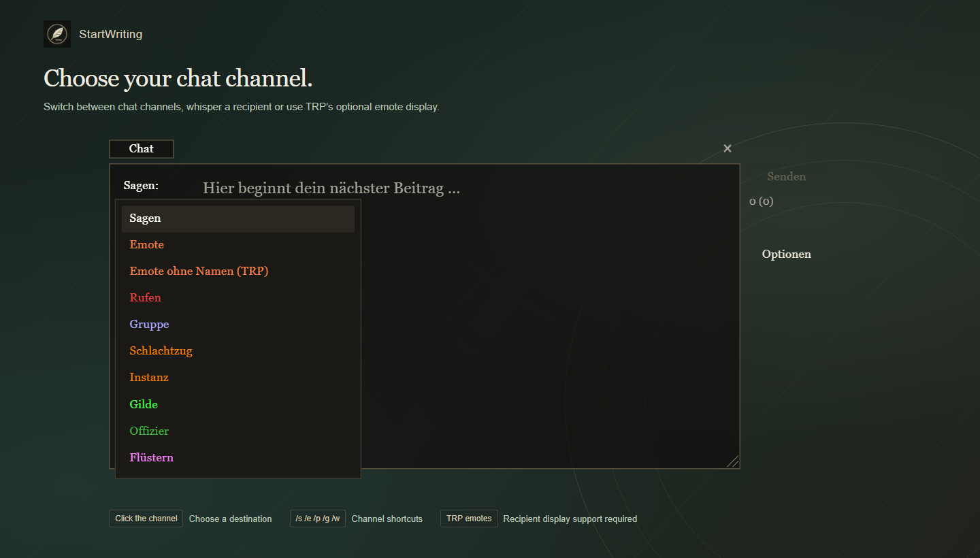Click the character counter 0 (0)
This screenshot has height=558, width=980.
click(x=762, y=201)
